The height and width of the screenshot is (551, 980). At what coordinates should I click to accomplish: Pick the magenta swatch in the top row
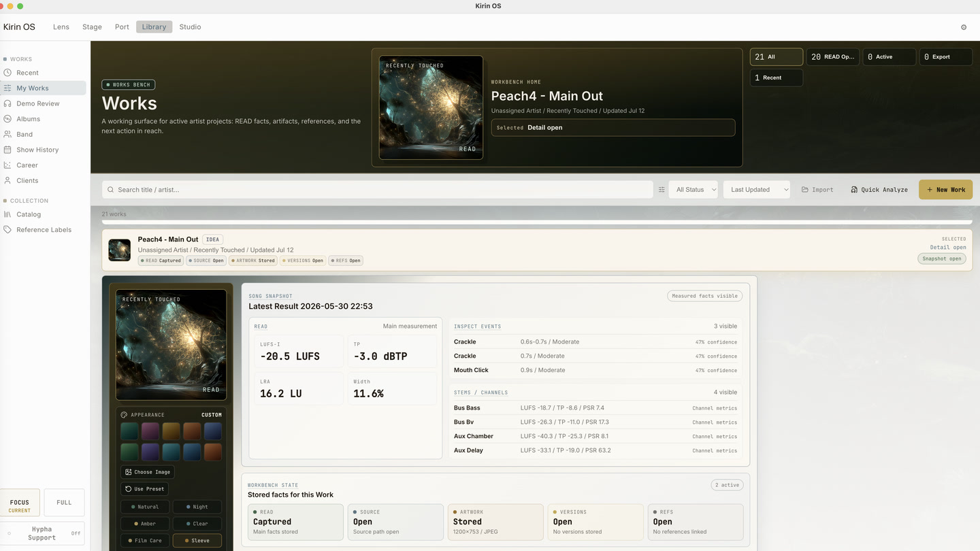[150, 431]
